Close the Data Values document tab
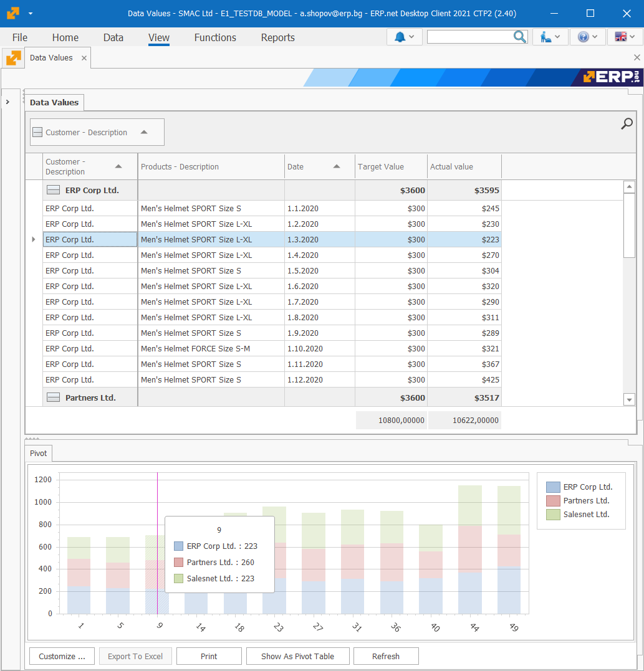Viewport: 644px width, 671px height. 84,58
